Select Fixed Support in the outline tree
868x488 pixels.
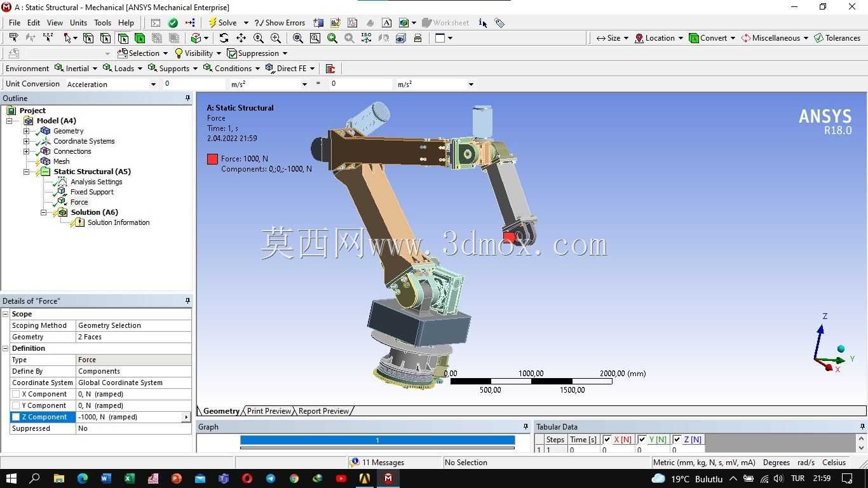coord(92,192)
